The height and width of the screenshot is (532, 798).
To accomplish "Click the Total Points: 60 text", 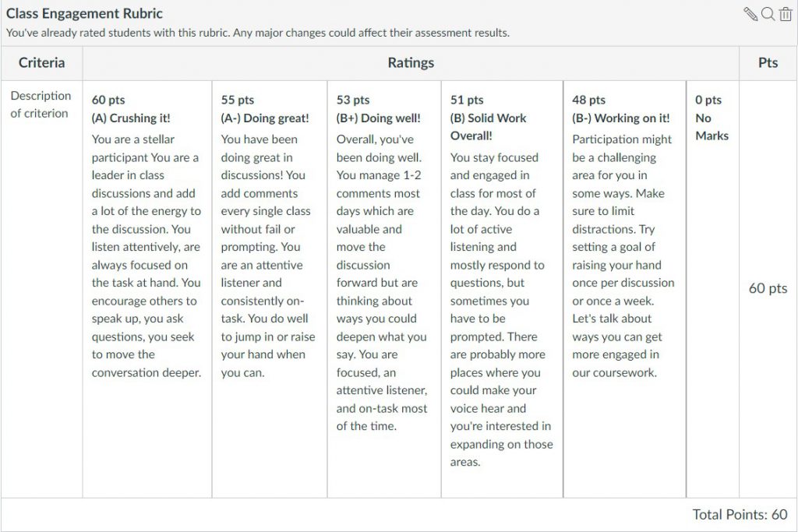I will point(740,514).
